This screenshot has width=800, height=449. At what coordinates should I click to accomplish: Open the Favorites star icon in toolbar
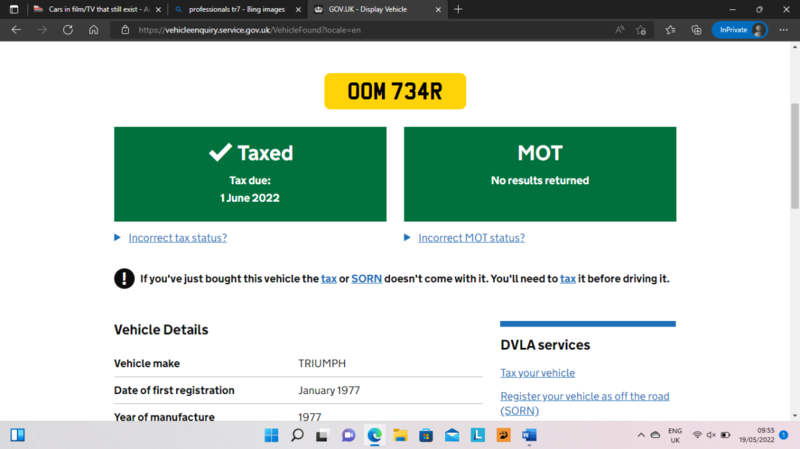tap(670, 30)
